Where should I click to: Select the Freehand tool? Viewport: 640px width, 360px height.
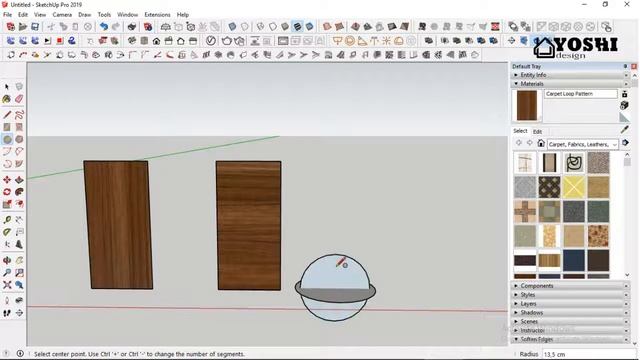point(19,115)
